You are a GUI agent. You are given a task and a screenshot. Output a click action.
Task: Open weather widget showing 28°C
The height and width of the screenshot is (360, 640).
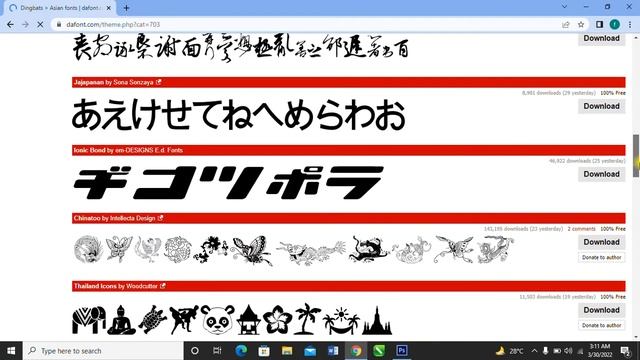coord(509,351)
